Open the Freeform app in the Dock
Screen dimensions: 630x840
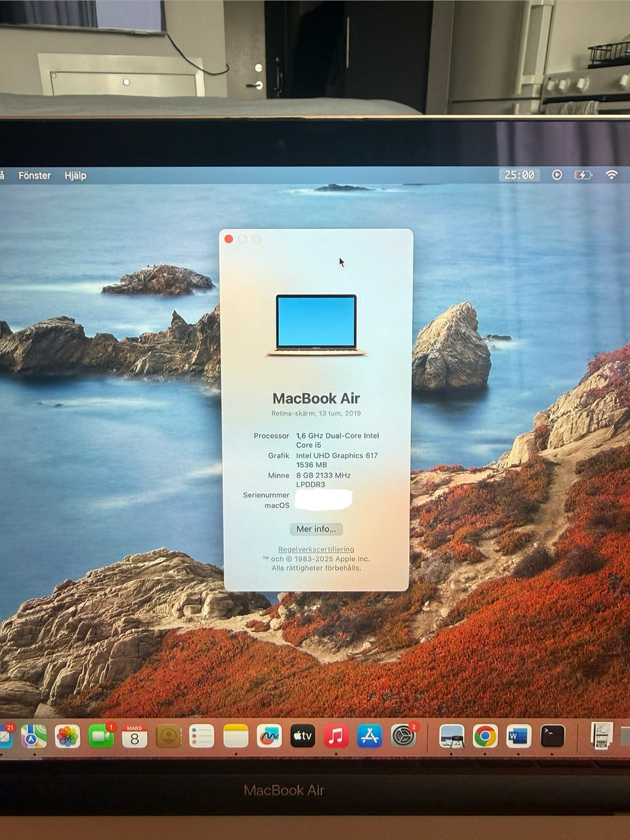269,736
